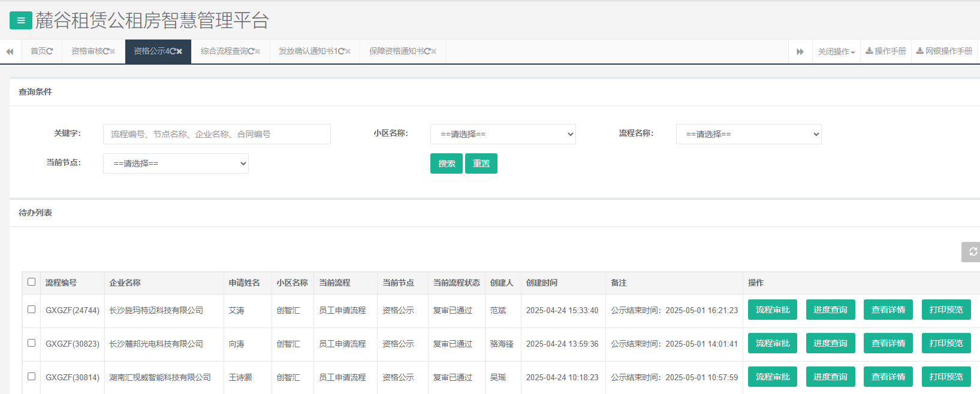Click refresh icon on 首页 tab
This screenshot has height=394, width=980.
(50, 51)
